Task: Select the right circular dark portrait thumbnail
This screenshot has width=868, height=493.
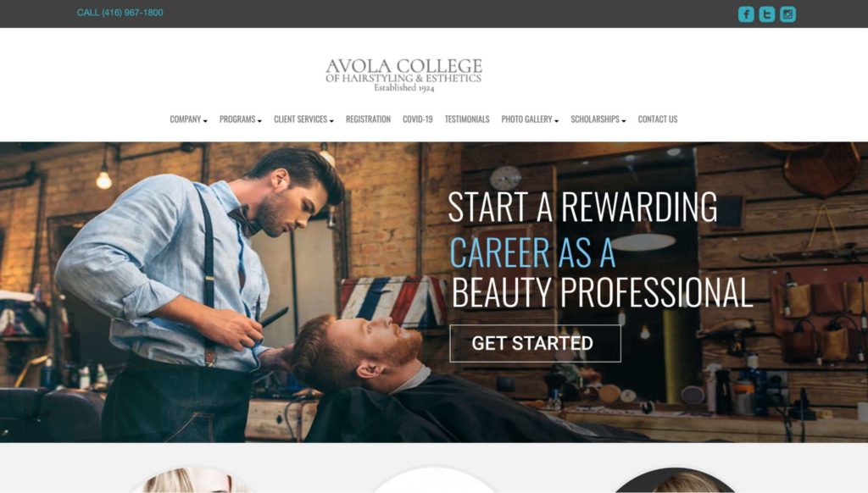Action: click(x=674, y=480)
